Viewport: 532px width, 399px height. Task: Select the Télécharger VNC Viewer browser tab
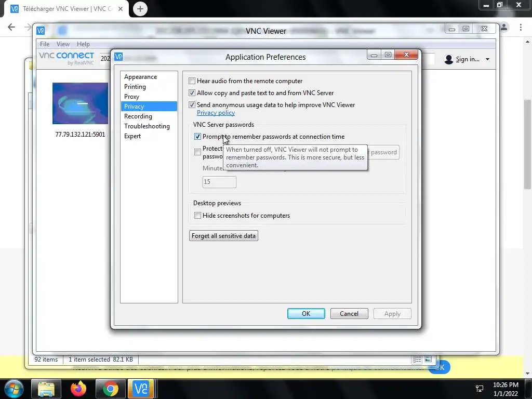[x=66, y=9]
